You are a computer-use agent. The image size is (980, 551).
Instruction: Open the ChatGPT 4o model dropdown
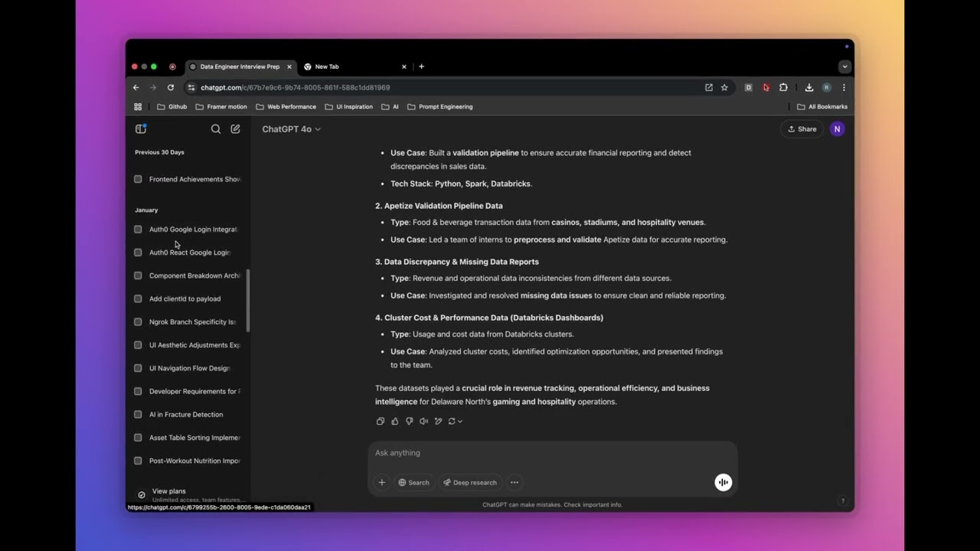click(x=291, y=129)
